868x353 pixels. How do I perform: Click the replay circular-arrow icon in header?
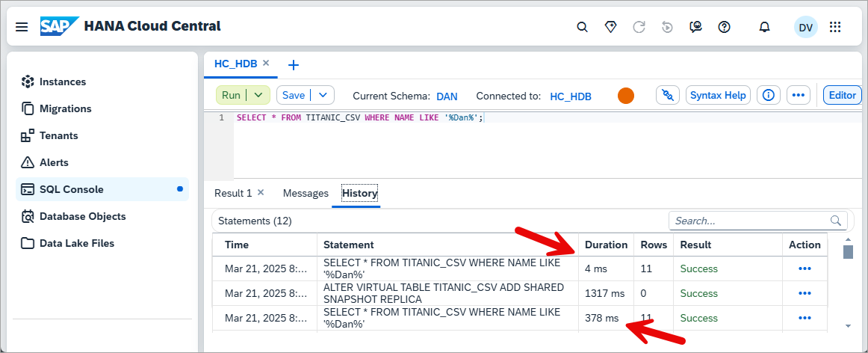[x=668, y=27]
